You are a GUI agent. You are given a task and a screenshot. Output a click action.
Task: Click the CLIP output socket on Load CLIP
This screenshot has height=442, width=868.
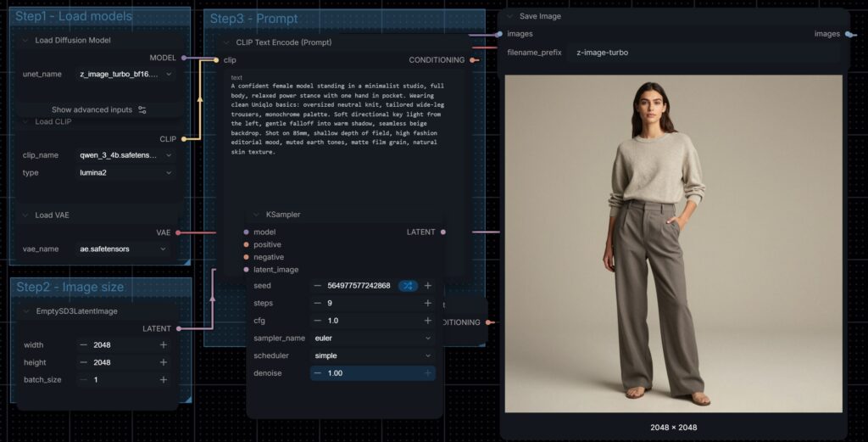tap(184, 139)
